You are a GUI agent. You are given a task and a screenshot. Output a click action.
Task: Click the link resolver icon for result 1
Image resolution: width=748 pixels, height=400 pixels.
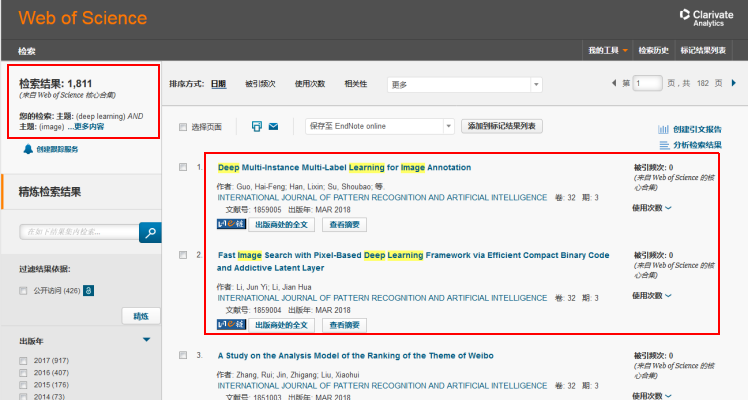[x=231, y=224]
